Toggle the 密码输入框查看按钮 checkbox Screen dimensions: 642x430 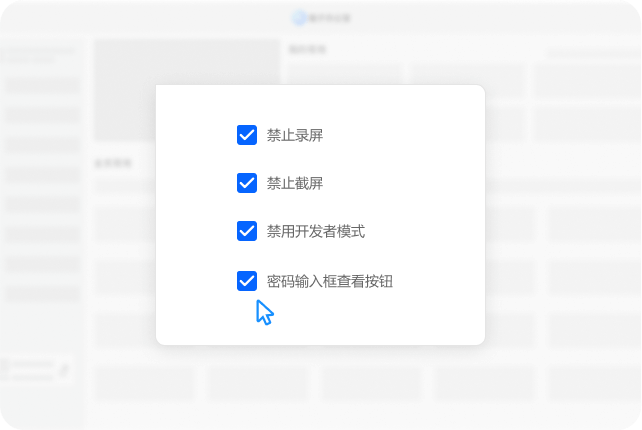[x=247, y=281]
